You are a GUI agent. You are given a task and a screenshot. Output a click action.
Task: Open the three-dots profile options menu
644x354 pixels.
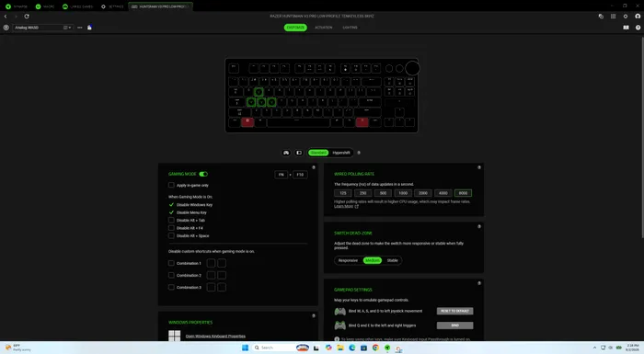coord(80,28)
